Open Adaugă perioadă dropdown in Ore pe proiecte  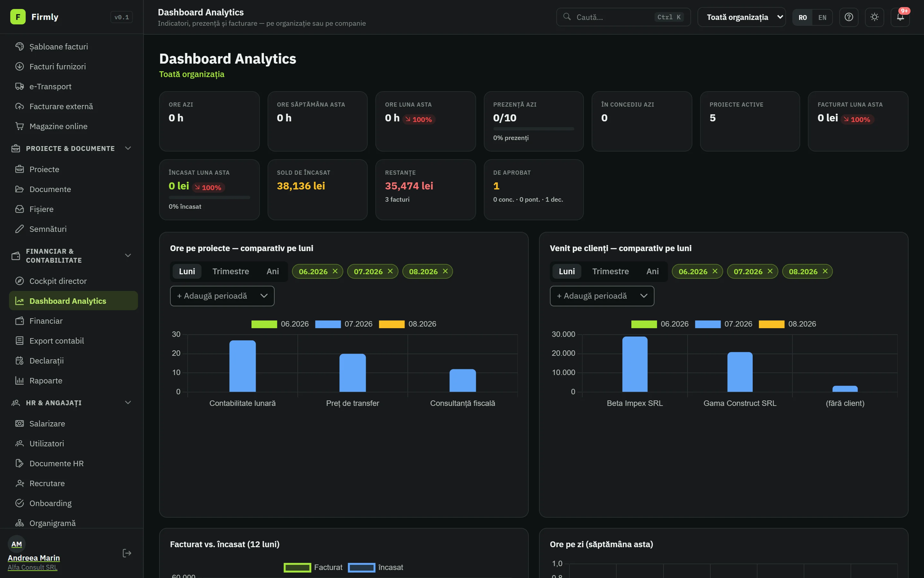222,296
